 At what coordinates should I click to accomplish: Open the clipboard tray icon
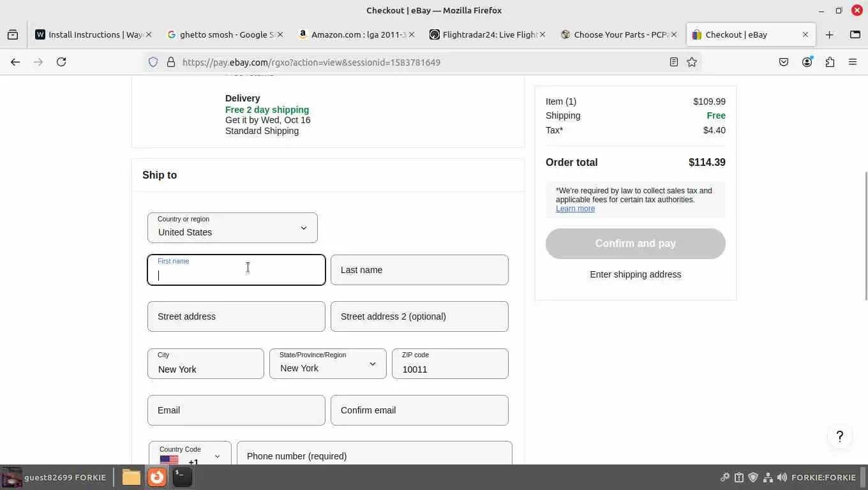coord(739,477)
